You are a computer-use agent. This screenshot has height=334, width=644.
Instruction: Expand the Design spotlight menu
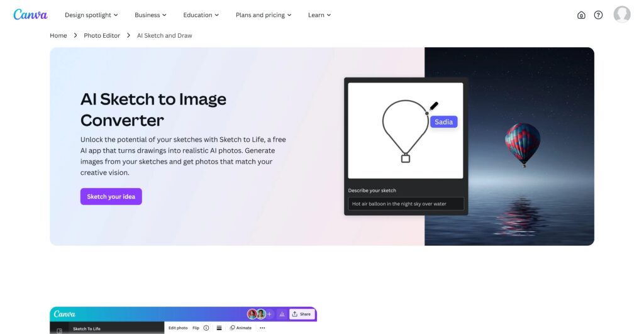91,15
